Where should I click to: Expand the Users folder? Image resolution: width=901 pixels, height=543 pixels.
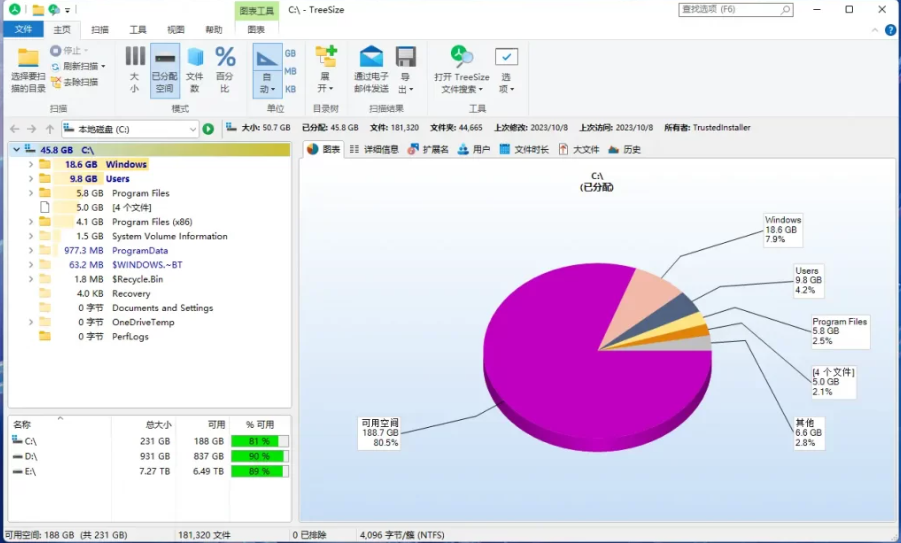[x=30, y=179]
